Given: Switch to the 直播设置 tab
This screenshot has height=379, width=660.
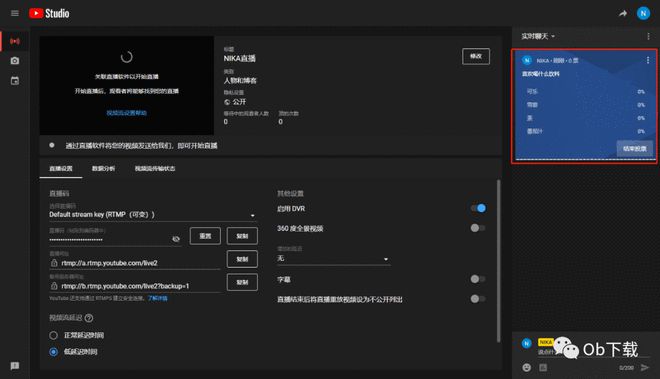Looking at the screenshot, I should click(61, 168).
